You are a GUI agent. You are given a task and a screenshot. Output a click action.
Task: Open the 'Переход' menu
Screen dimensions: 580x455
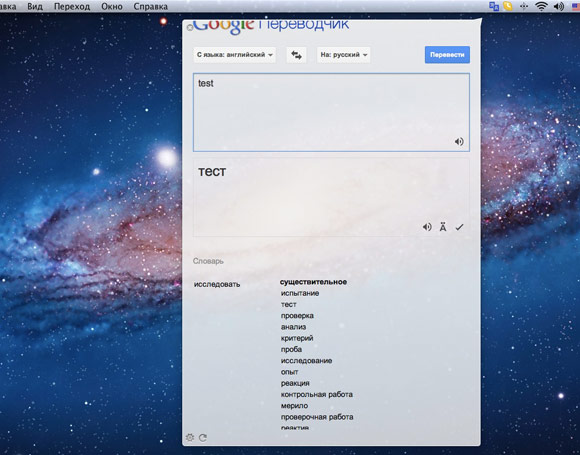tap(72, 6)
